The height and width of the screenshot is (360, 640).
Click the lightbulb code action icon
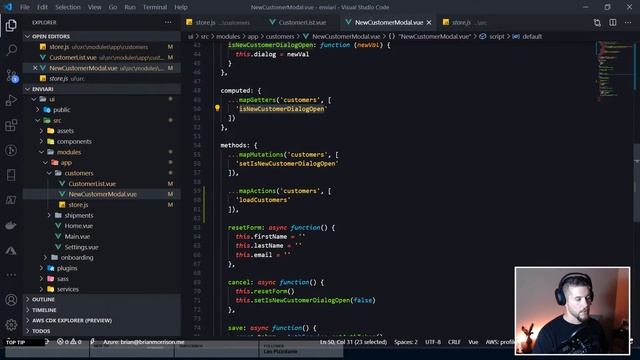[217, 108]
